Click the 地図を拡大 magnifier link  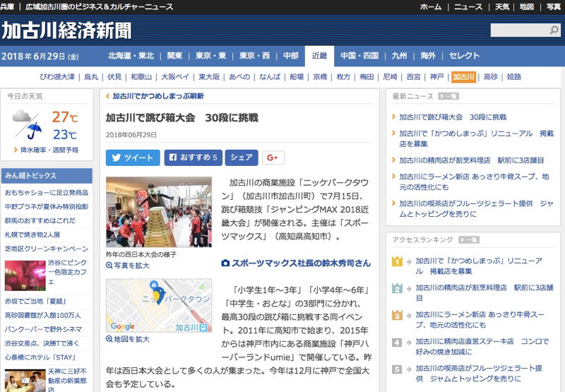[128, 340]
